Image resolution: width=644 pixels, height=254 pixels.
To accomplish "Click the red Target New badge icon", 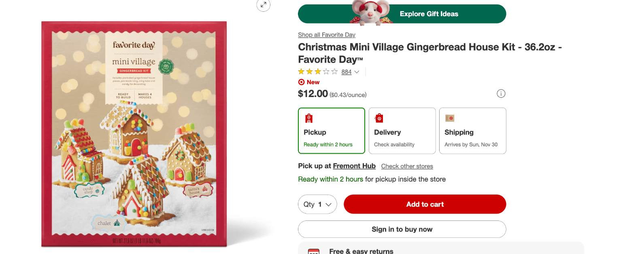I will point(302,82).
